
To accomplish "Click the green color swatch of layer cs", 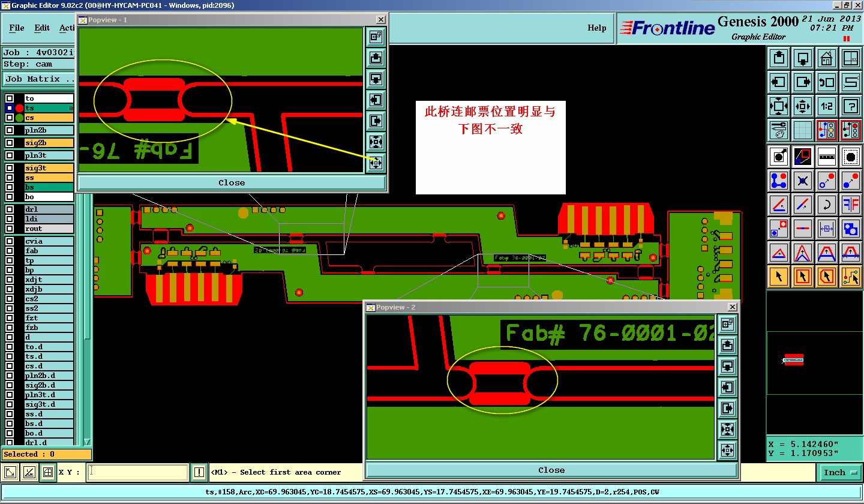I will click(19, 118).
